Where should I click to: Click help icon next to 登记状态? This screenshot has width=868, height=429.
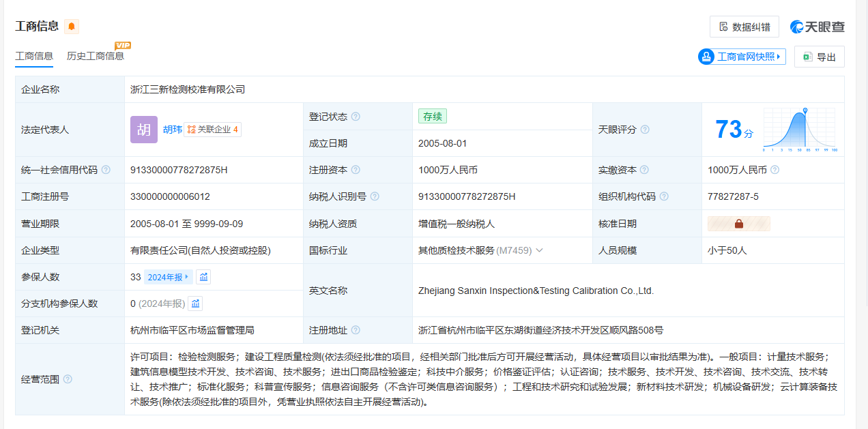[x=356, y=117]
